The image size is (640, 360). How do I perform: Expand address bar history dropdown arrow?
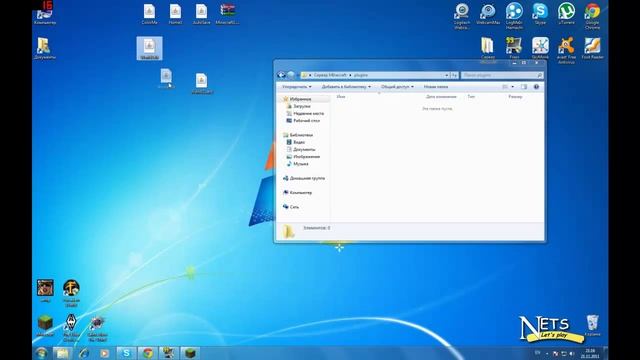tap(446, 75)
